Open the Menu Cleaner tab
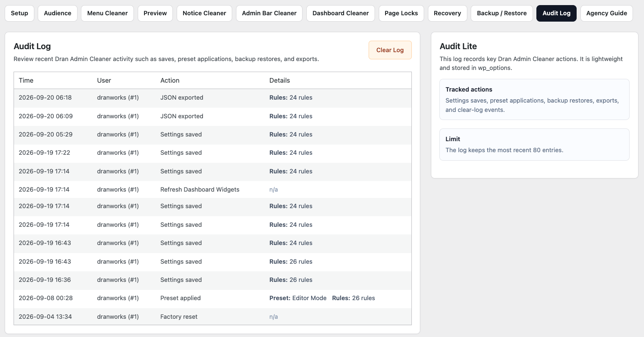 click(107, 13)
